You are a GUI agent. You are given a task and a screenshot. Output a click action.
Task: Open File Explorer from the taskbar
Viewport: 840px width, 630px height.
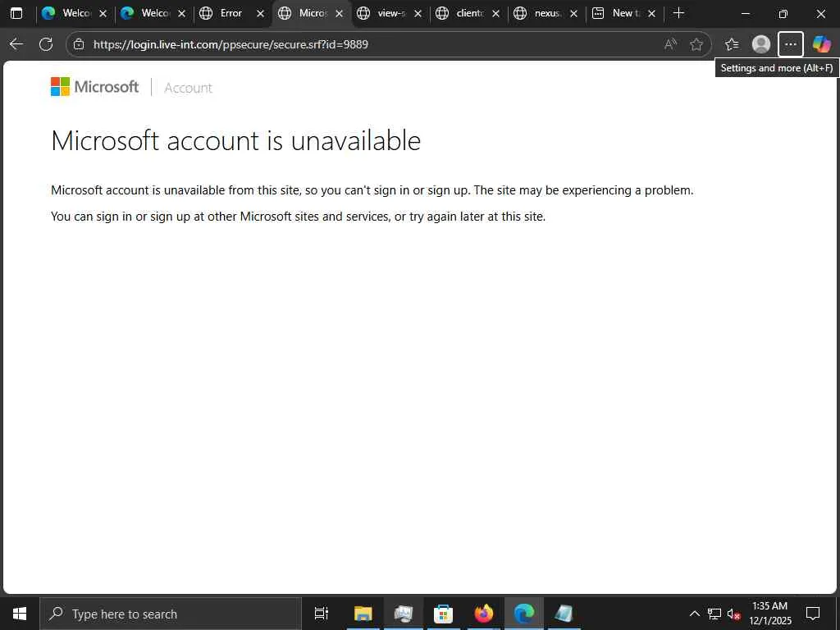(x=363, y=614)
